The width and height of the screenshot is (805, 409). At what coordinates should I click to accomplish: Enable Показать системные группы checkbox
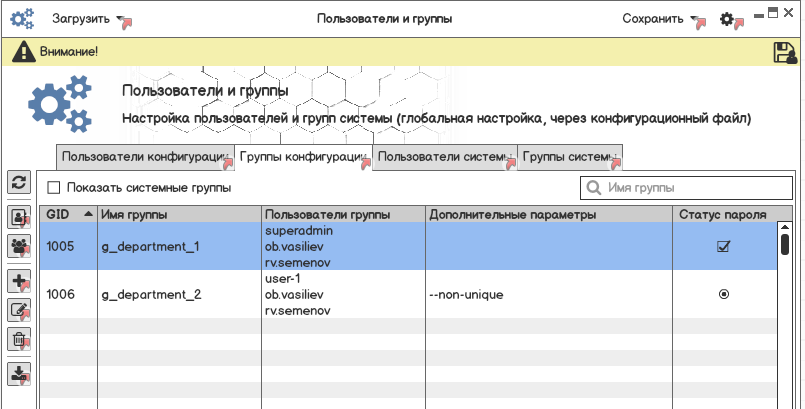click(x=53, y=187)
